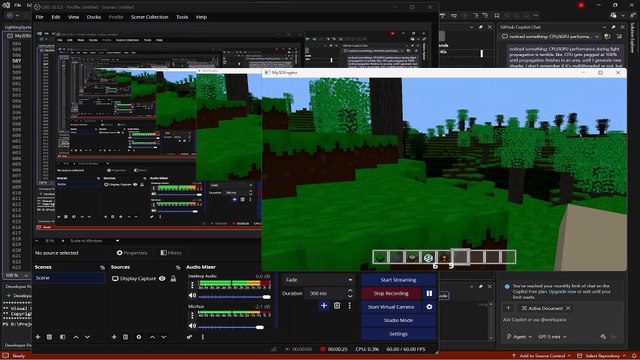The image size is (640, 360).
Task: Click the Properties button in source toolbar
Action: (x=132, y=253)
